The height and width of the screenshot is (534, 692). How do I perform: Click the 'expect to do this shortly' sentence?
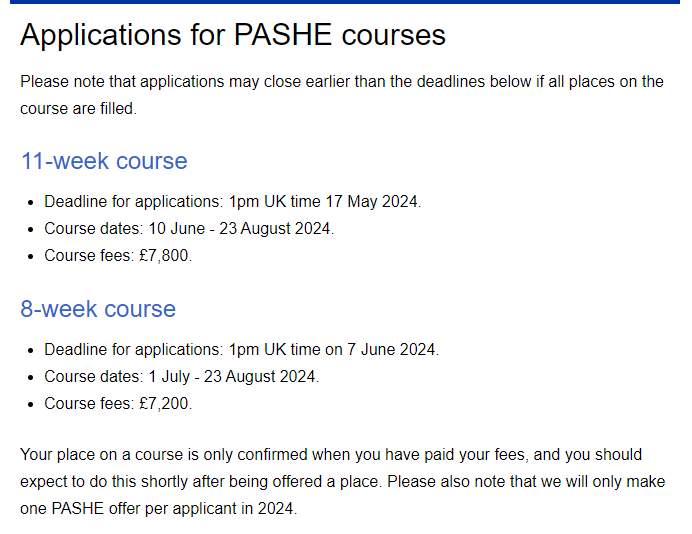[200, 481]
